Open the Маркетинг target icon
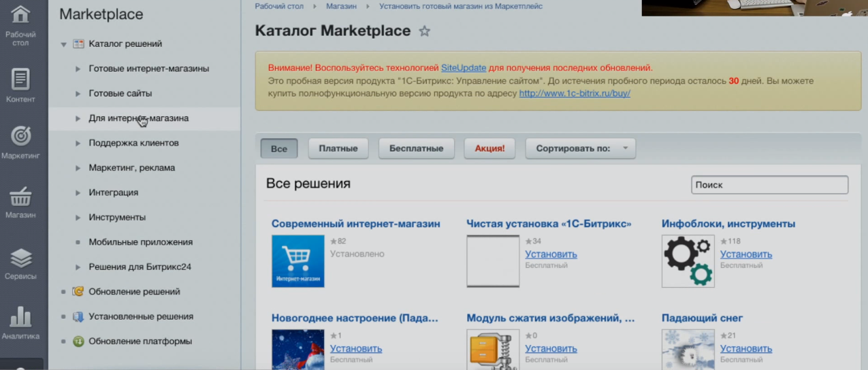868x370 pixels. [20, 135]
